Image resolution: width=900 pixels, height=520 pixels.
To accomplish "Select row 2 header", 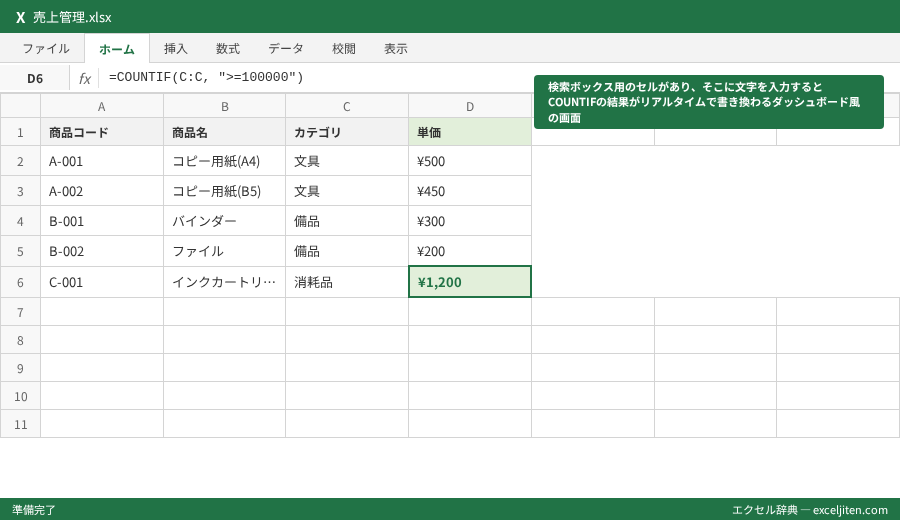I will click(20, 161).
